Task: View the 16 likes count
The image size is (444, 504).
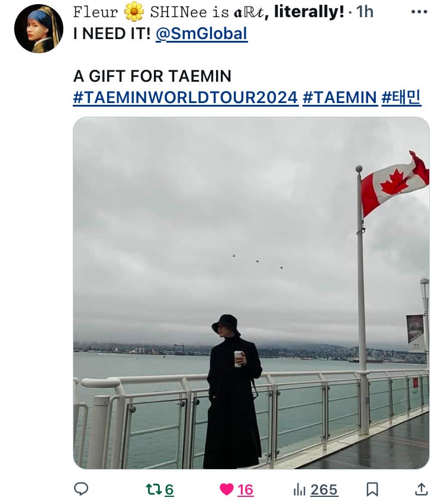Action: [246, 490]
